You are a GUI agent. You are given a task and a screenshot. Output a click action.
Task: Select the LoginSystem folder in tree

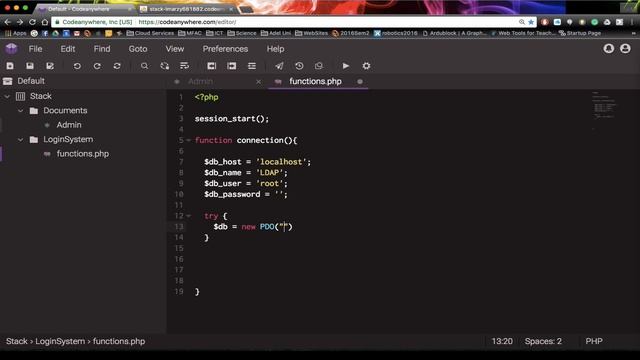pyautogui.click(x=68, y=140)
